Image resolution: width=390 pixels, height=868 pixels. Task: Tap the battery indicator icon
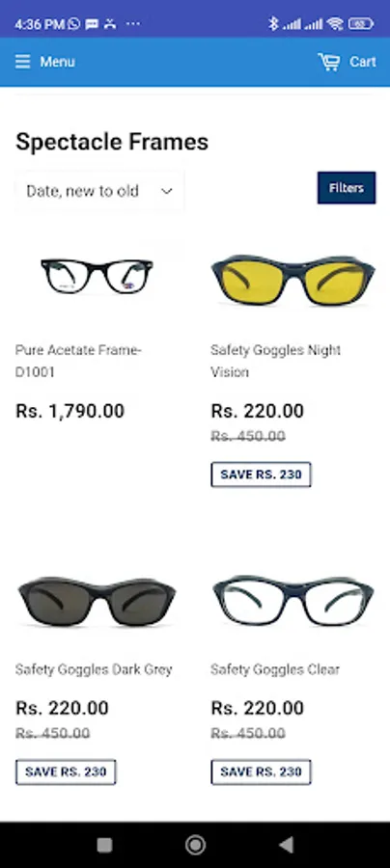(361, 24)
